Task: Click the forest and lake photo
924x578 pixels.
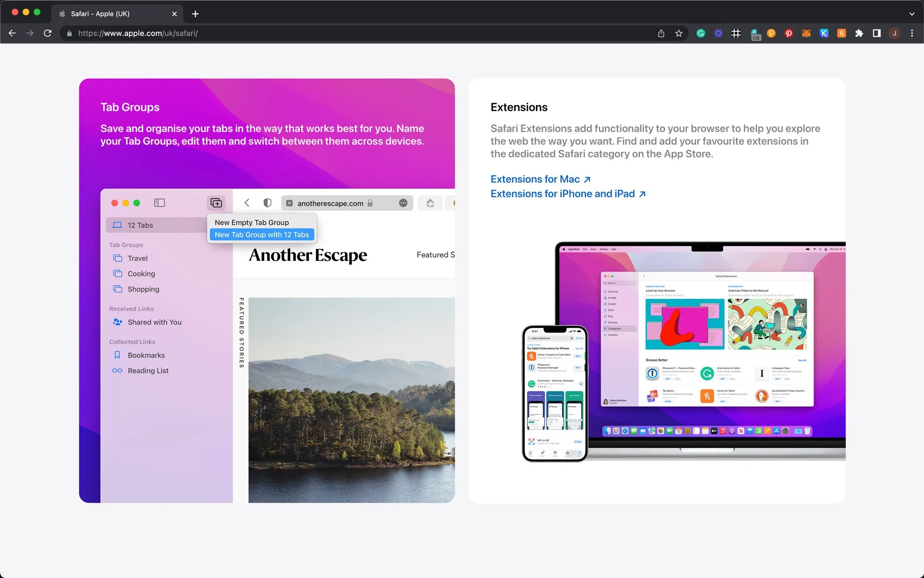Action: coord(352,400)
